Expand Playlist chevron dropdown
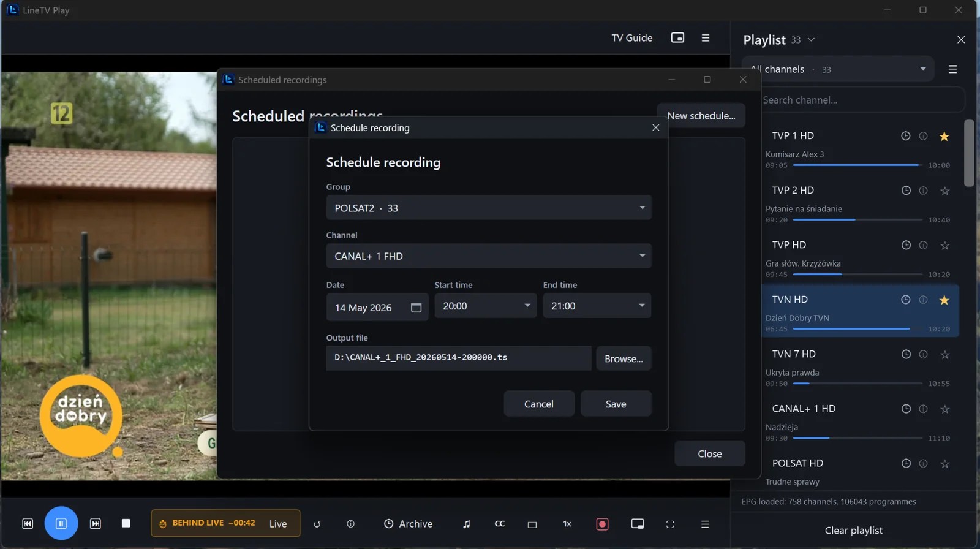This screenshot has height=549, width=980. pyautogui.click(x=811, y=40)
